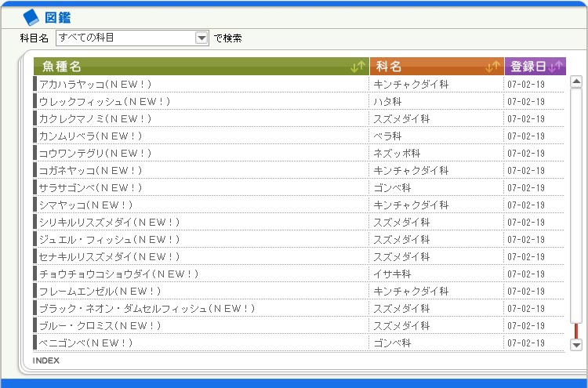This screenshot has width=588, height=388.
Task: Sort by 科名 using its arrow icon
Action: pyautogui.click(x=492, y=67)
